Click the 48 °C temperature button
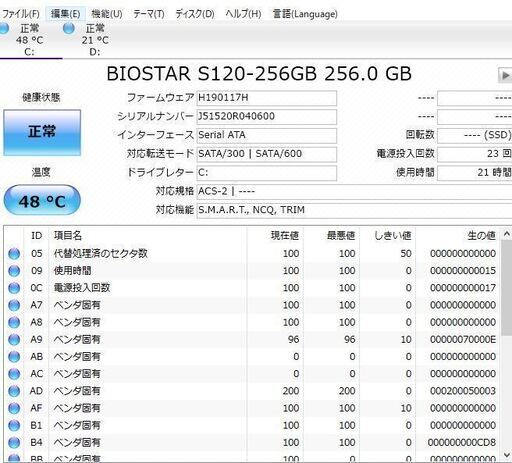The width and height of the screenshot is (512, 463). (x=42, y=201)
